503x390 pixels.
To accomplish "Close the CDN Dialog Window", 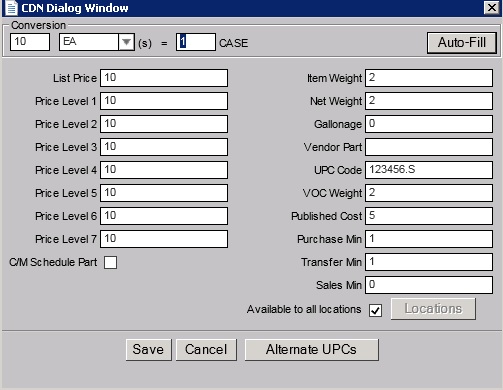I will (x=492, y=7).
